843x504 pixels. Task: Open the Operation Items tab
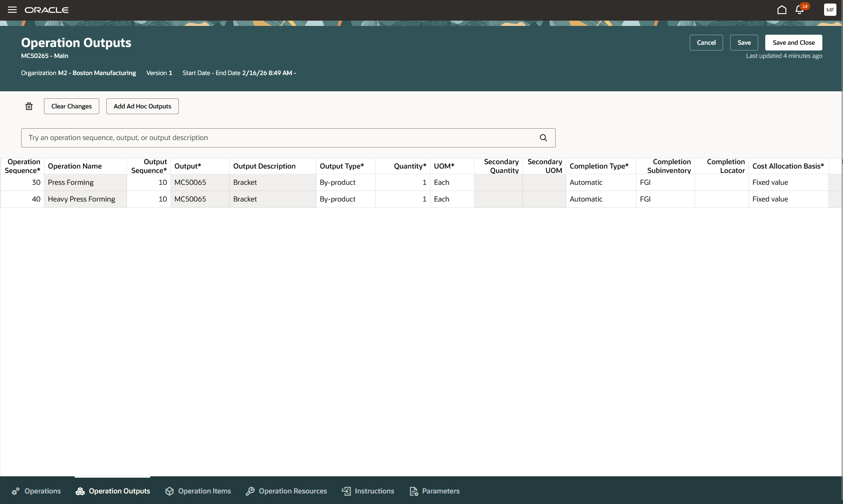pyautogui.click(x=198, y=491)
